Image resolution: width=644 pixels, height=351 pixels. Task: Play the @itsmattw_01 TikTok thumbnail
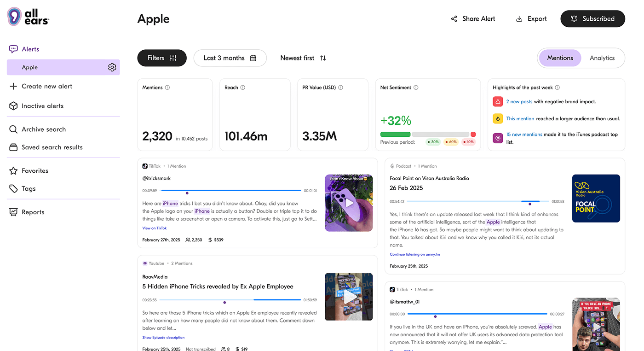point(596,325)
